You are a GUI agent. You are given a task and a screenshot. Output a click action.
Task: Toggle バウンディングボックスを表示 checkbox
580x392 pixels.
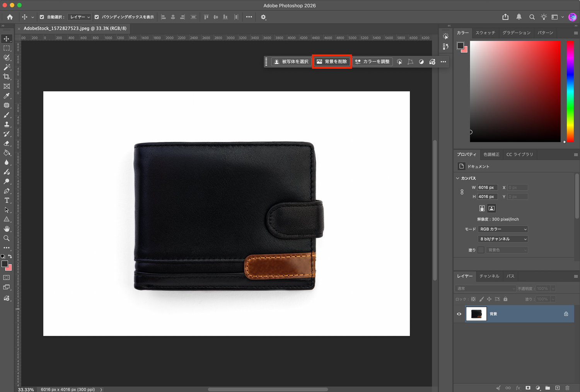click(97, 17)
